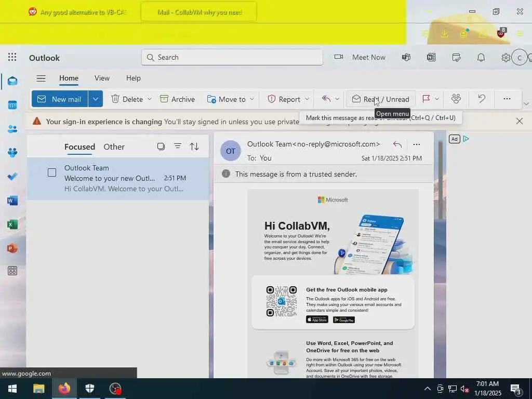Click the AdChoices icon
This screenshot has height=399, width=532.
(x=466, y=139)
